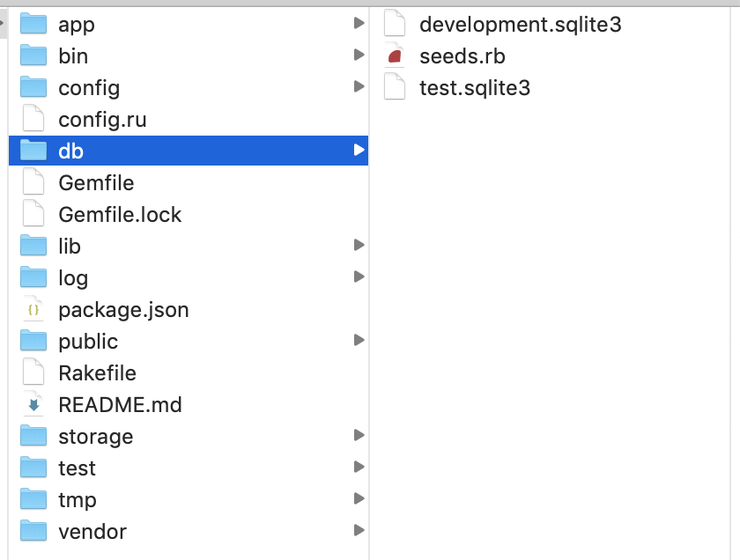This screenshot has height=560, width=740.
Task: Select the Gemfile.lock file name
Action: pos(120,215)
